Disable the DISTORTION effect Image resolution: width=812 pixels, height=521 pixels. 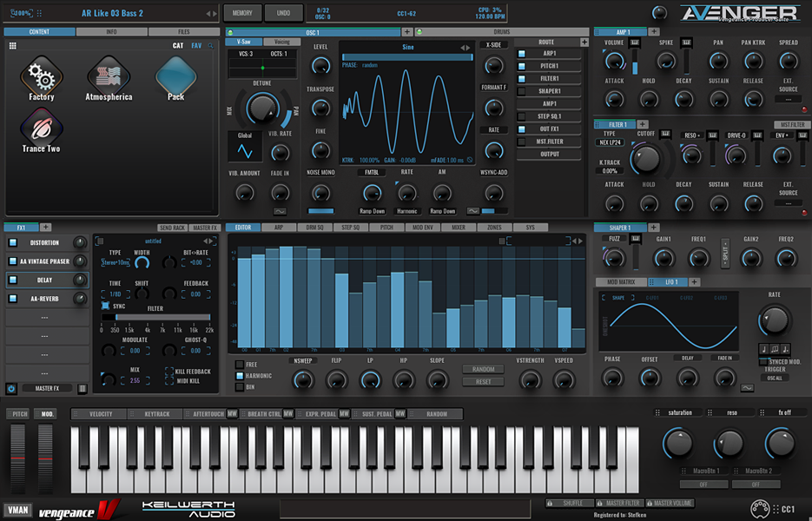point(13,242)
